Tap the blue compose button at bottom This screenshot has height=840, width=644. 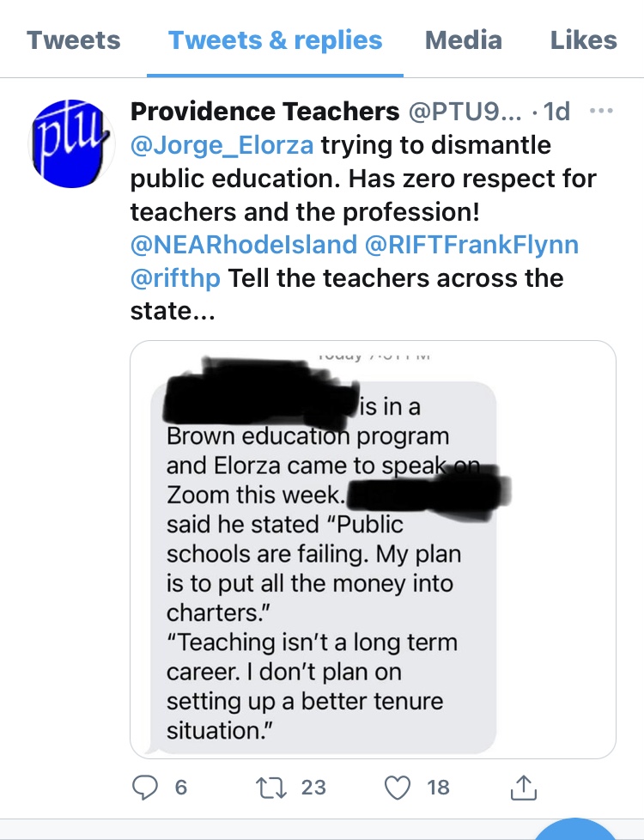pos(575,830)
